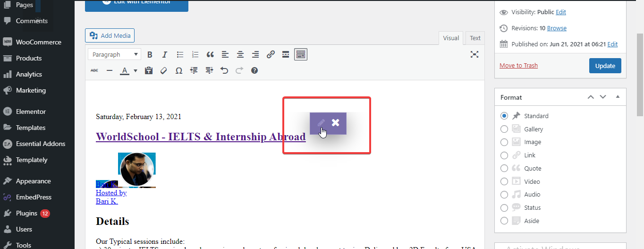644x249 pixels.
Task: Apply italic formatting to text
Action: point(165,54)
